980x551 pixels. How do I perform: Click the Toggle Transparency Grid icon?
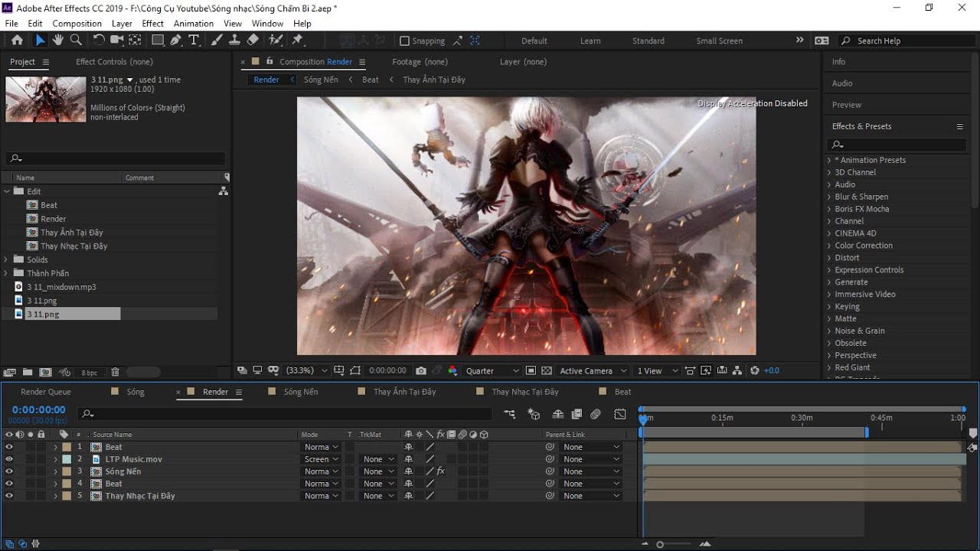(x=547, y=370)
